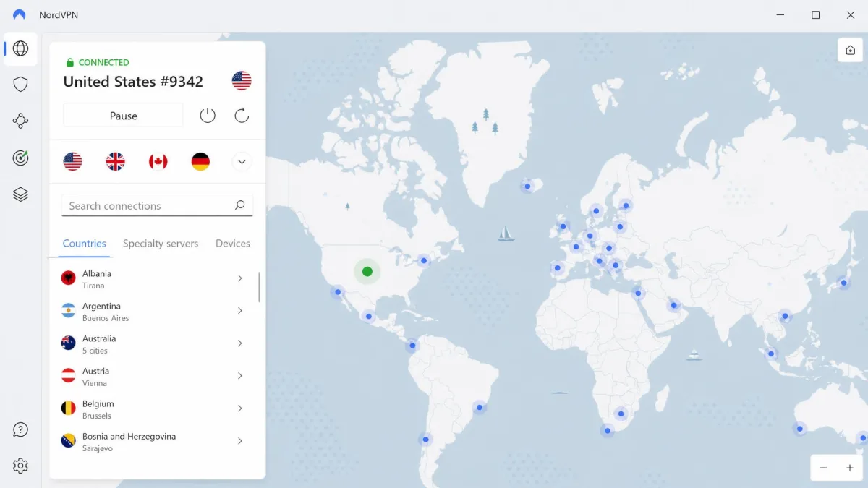Click the Australia flag icon in list
This screenshot has height=488, width=868.
tap(69, 343)
